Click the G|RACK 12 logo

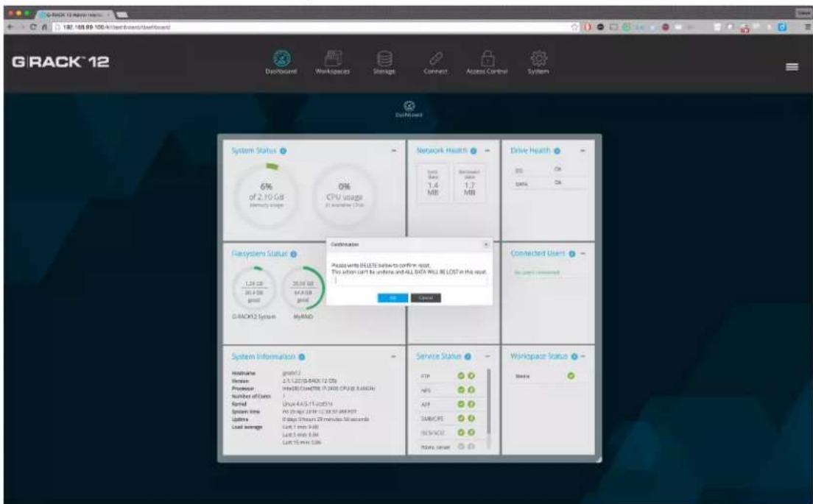(60, 62)
